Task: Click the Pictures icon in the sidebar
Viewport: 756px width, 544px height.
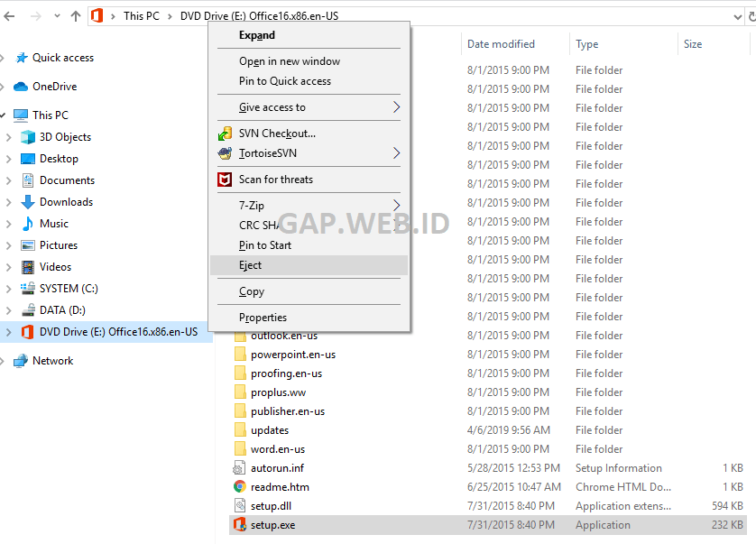Action: 28,245
